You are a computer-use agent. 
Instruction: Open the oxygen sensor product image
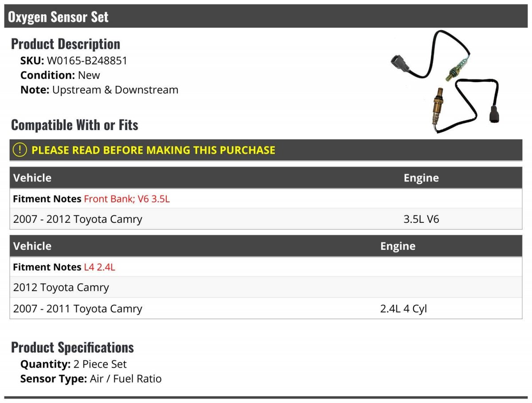click(445, 82)
